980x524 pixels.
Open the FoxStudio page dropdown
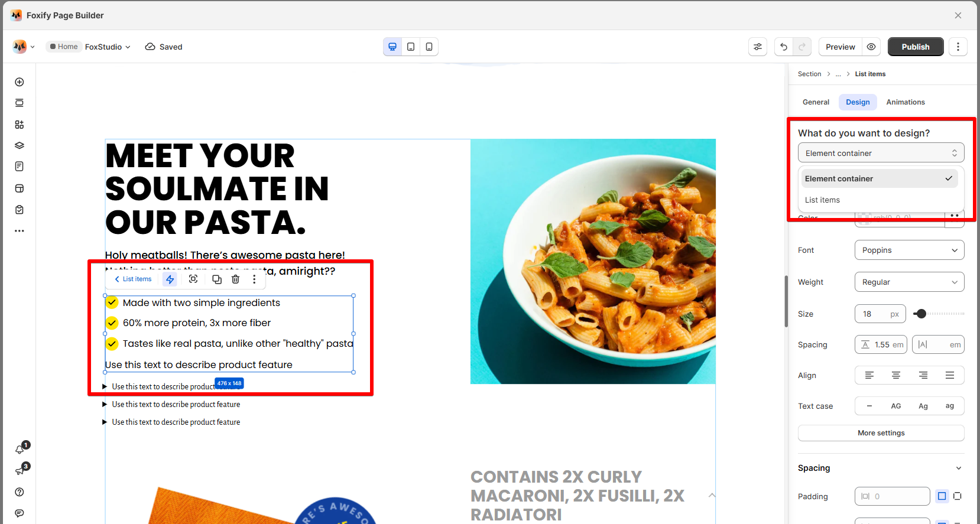click(x=108, y=47)
